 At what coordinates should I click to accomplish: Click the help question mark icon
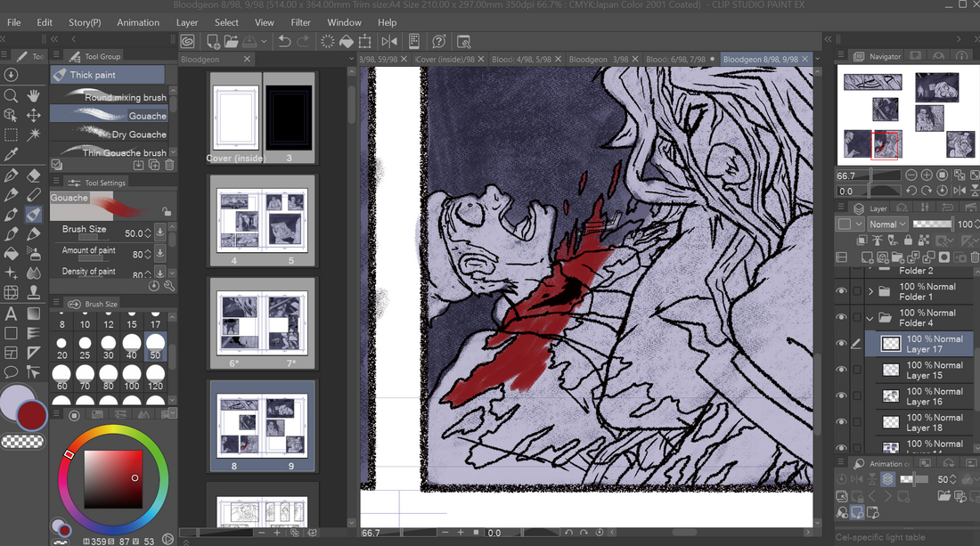439,42
